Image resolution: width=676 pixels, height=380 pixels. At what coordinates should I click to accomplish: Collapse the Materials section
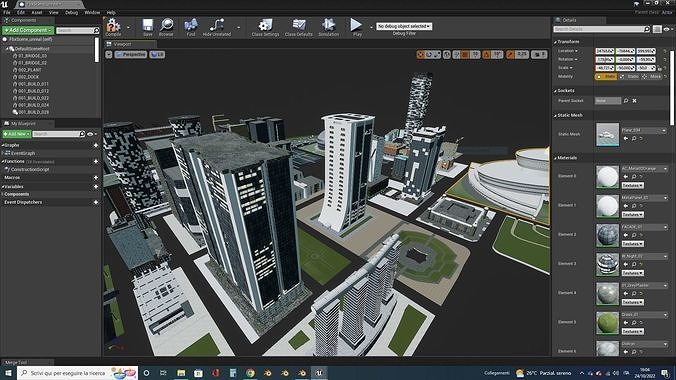(555, 158)
